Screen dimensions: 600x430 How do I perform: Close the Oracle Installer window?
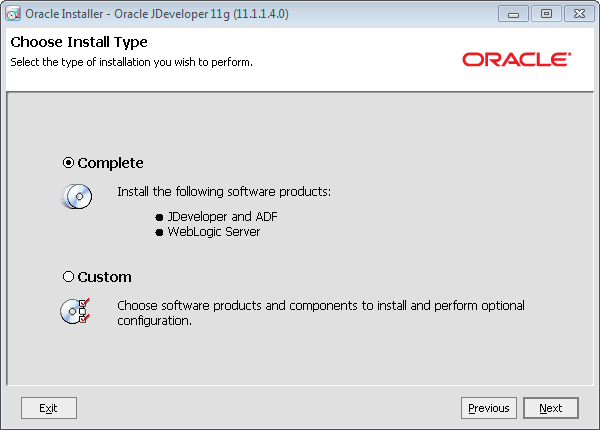579,14
